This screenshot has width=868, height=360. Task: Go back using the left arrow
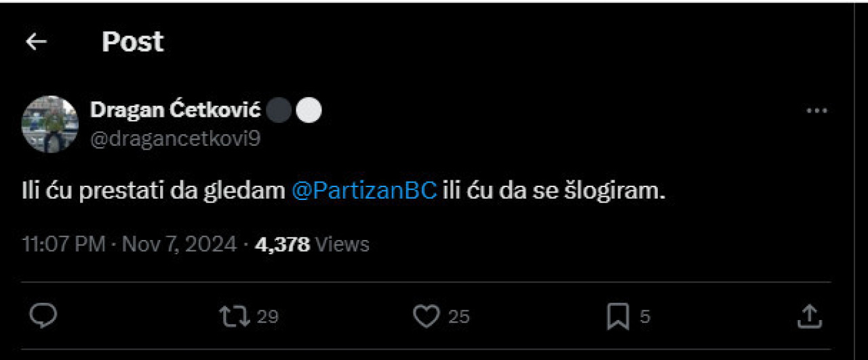(36, 42)
